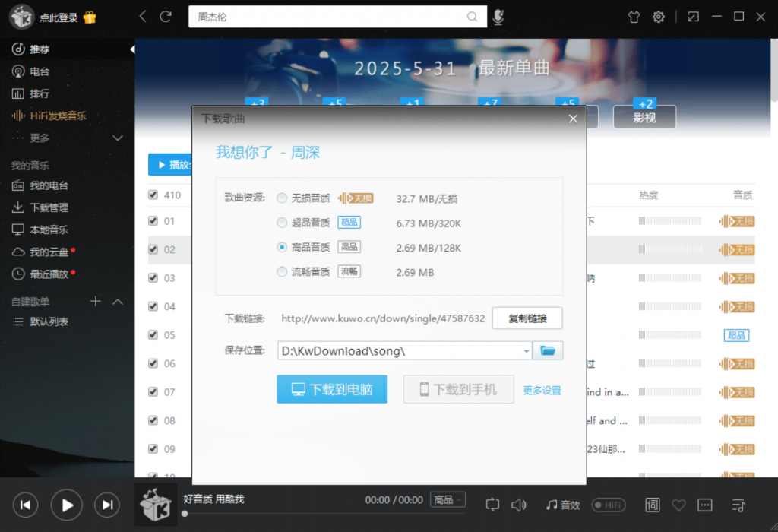Open Kuwo settings via gear icon
The height and width of the screenshot is (532, 778).
pyautogui.click(x=658, y=16)
